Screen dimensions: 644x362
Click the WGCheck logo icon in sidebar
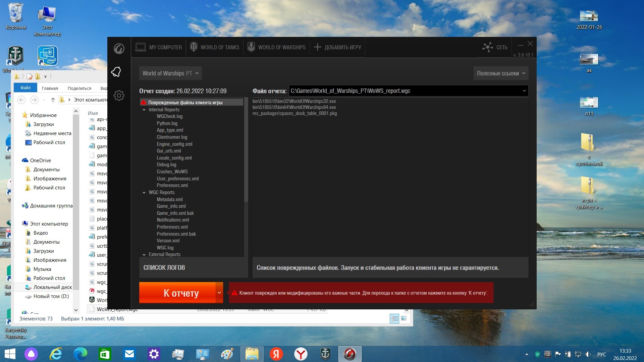pyautogui.click(x=119, y=49)
